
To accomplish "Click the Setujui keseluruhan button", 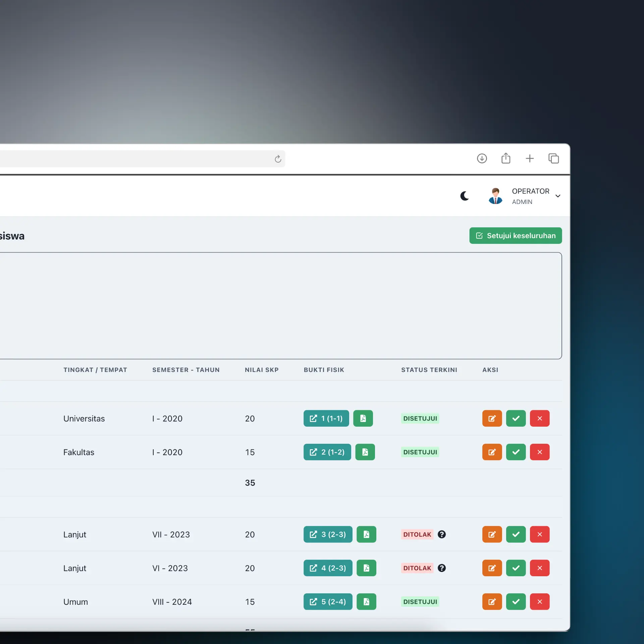I will click(x=515, y=235).
